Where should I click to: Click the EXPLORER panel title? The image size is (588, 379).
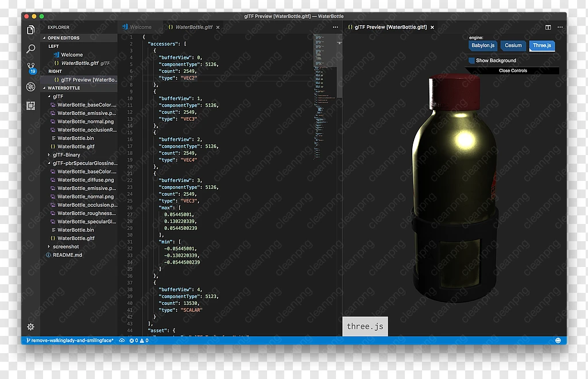coord(58,28)
